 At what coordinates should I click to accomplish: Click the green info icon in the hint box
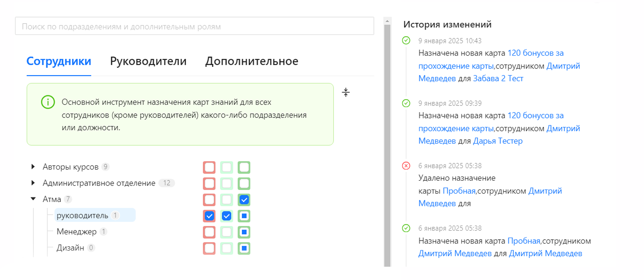48,102
